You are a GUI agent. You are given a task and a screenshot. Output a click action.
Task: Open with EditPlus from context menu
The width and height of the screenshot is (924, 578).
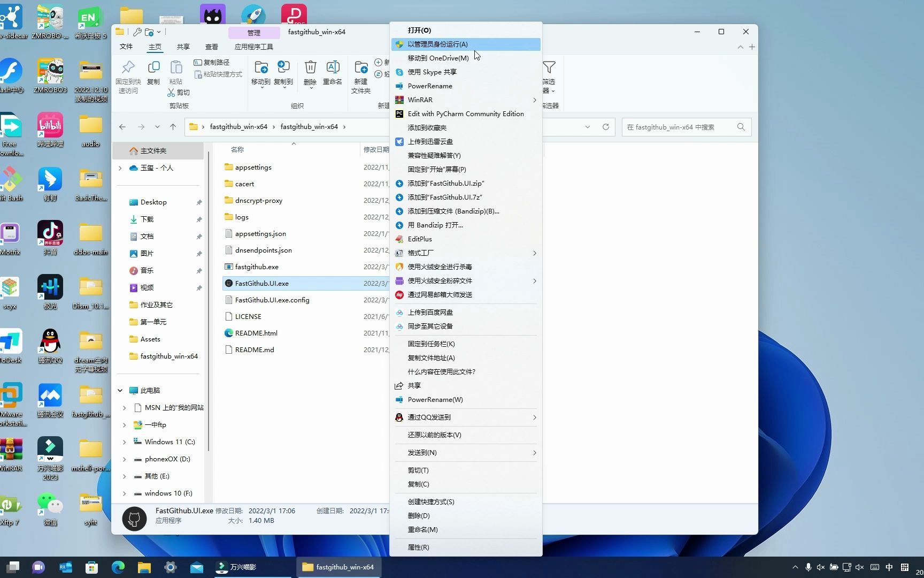(466, 239)
